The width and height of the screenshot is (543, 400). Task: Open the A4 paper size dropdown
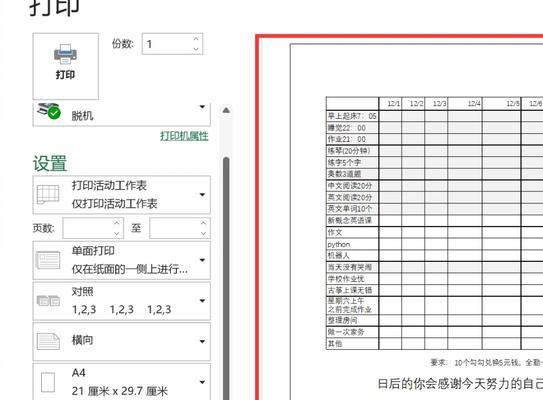click(203, 382)
